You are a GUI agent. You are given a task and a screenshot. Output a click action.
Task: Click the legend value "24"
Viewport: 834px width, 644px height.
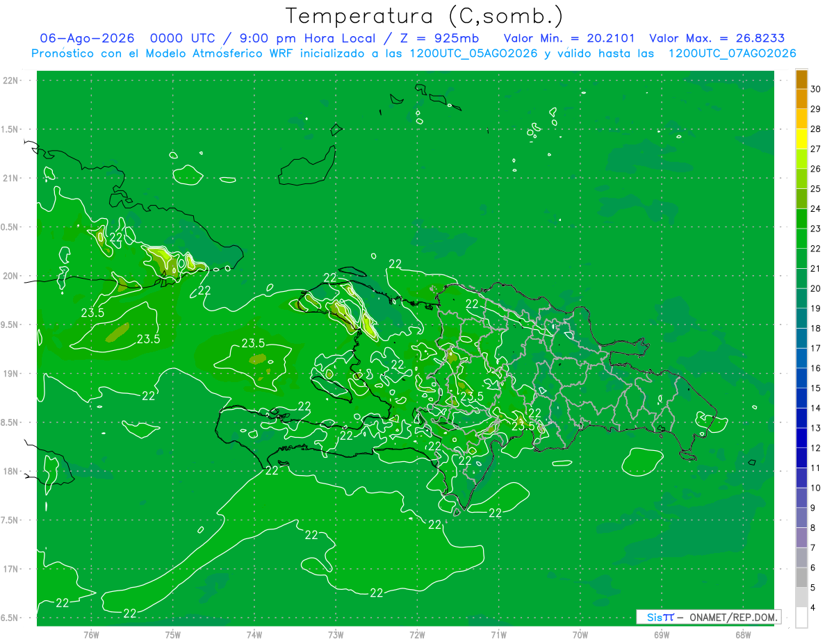click(817, 209)
